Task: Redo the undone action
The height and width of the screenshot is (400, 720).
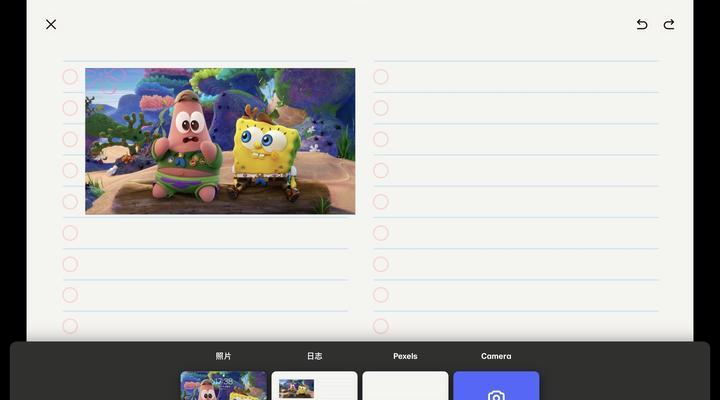Action: click(x=669, y=24)
